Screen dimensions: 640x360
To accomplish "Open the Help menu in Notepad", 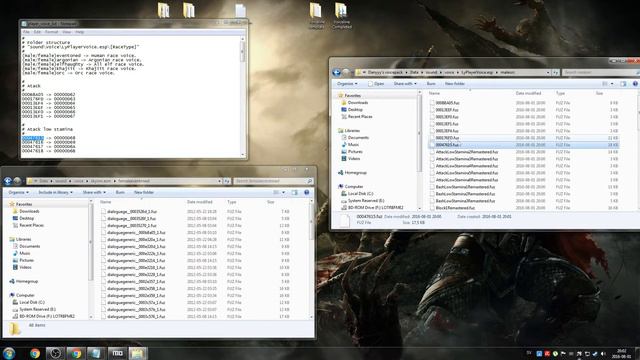I will point(80,32).
